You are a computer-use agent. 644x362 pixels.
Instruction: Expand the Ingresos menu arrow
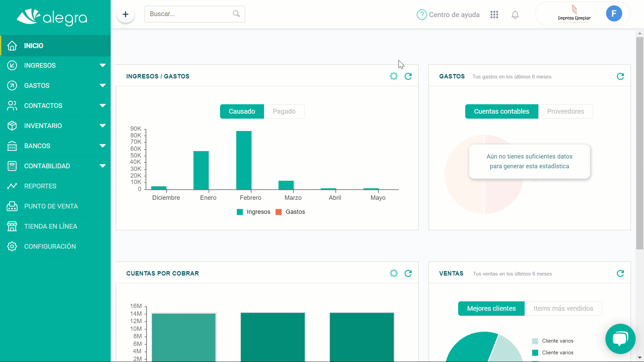point(103,65)
